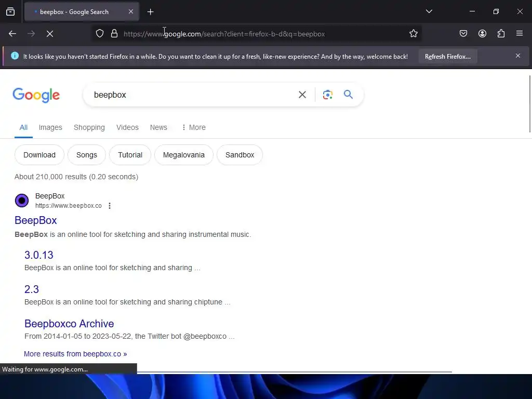Submit search with magnifier icon
The width and height of the screenshot is (532, 399).
(348, 95)
